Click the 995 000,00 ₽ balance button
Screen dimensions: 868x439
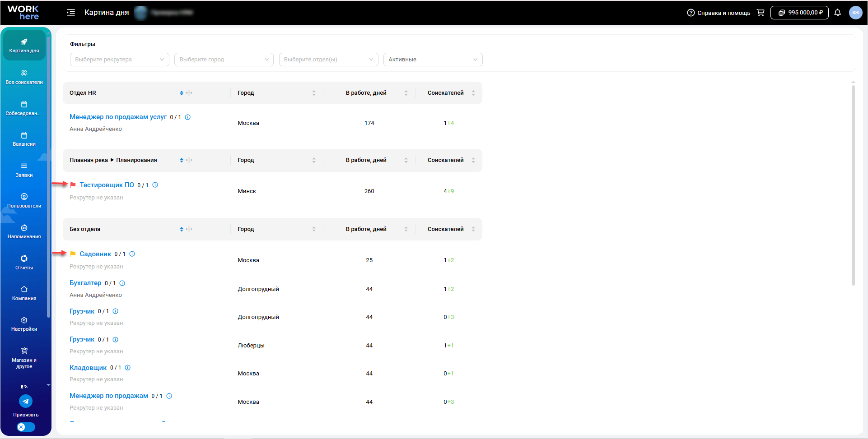[x=799, y=13]
